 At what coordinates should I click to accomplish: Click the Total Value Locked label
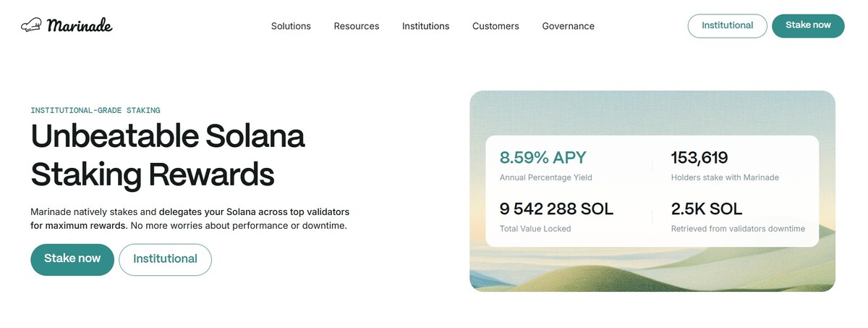coord(535,229)
